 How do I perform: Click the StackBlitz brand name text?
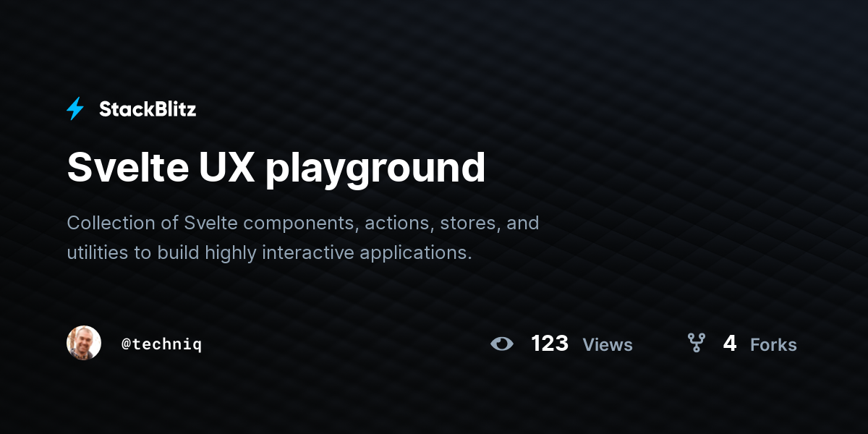(x=148, y=109)
